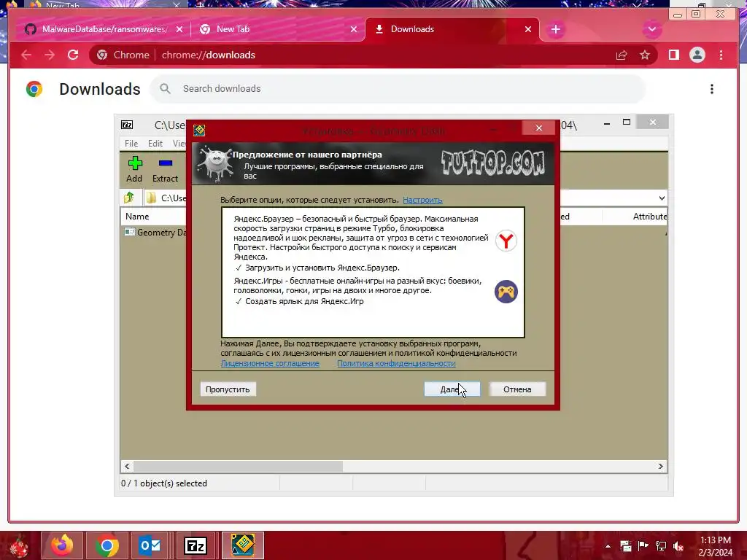Image resolution: width=747 pixels, height=560 pixels.
Task: Click the Chrome logo on Downloads page
Action: point(34,89)
